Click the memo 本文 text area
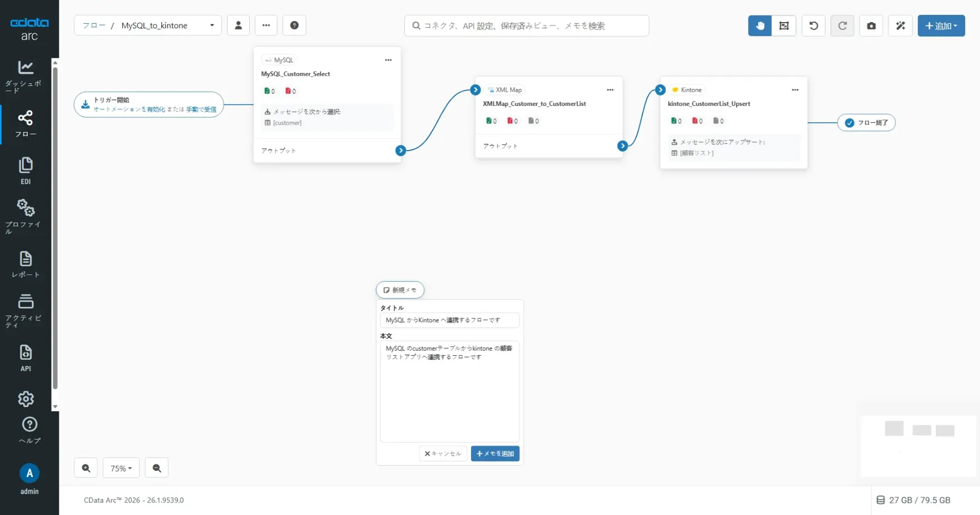 pos(450,391)
